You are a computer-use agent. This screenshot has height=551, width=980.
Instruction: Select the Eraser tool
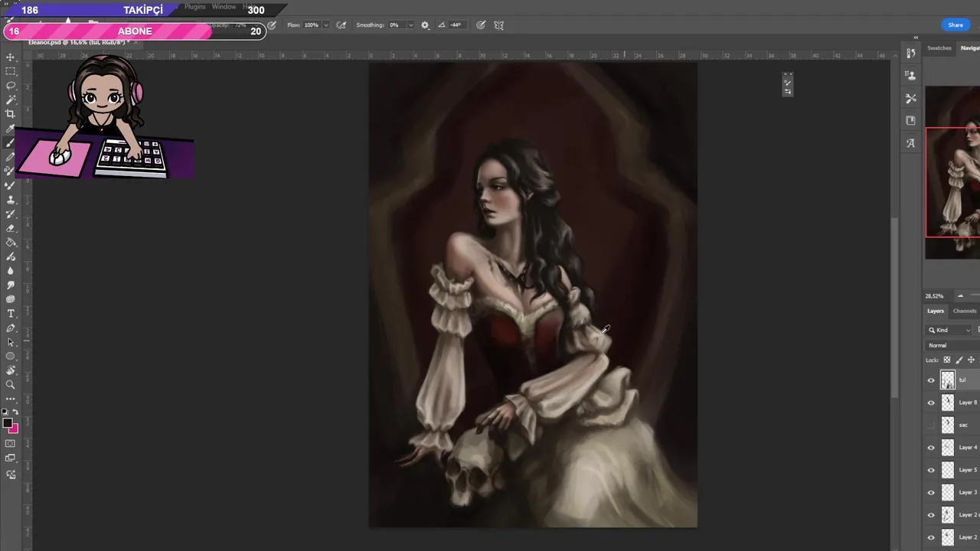(x=11, y=228)
